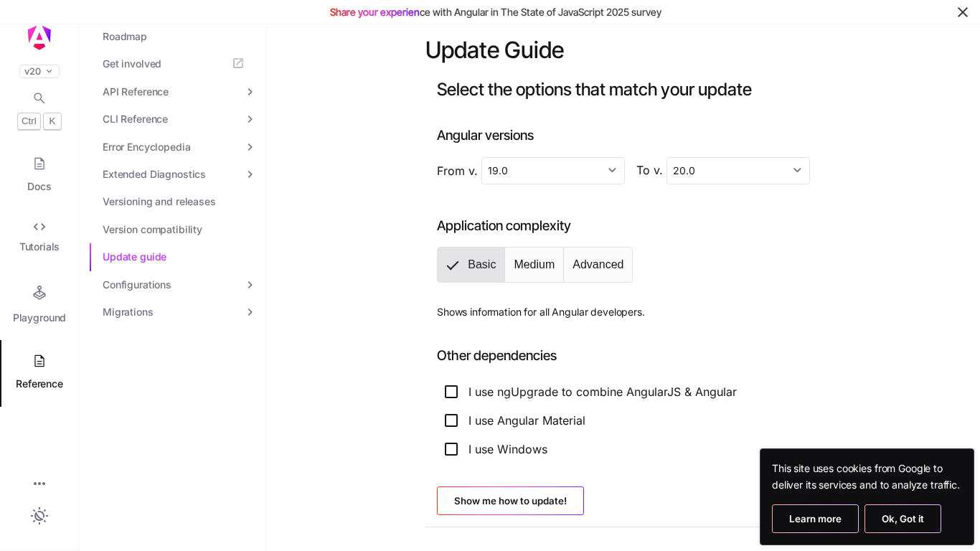Toggle the light/dark theme icon
The width and height of the screenshot is (980, 551).
tap(39, 516)
